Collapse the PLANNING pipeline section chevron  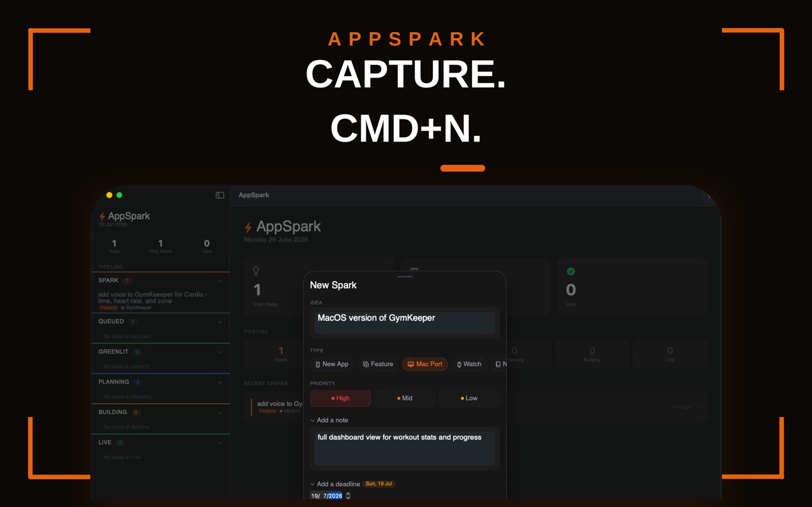[220, 382]
